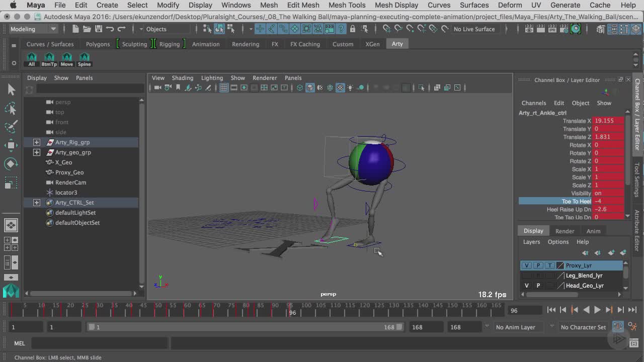
Task: Click the Redo arrow icon
Action: tap(121, 29)
